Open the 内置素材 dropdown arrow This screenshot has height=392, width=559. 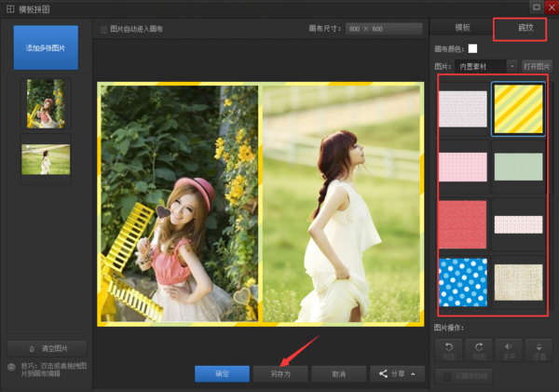pyautogui.click(x=511, y=66)
